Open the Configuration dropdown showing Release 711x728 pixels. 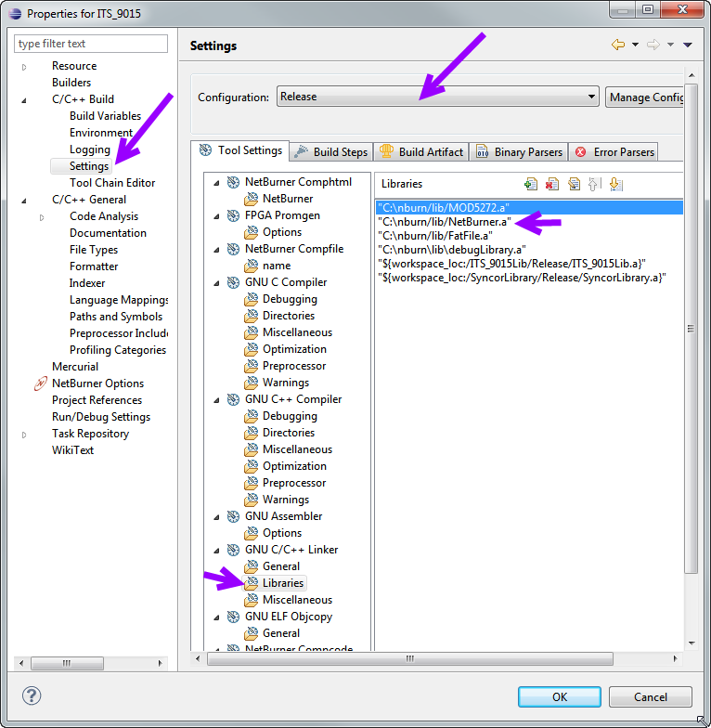pos(437,97)
